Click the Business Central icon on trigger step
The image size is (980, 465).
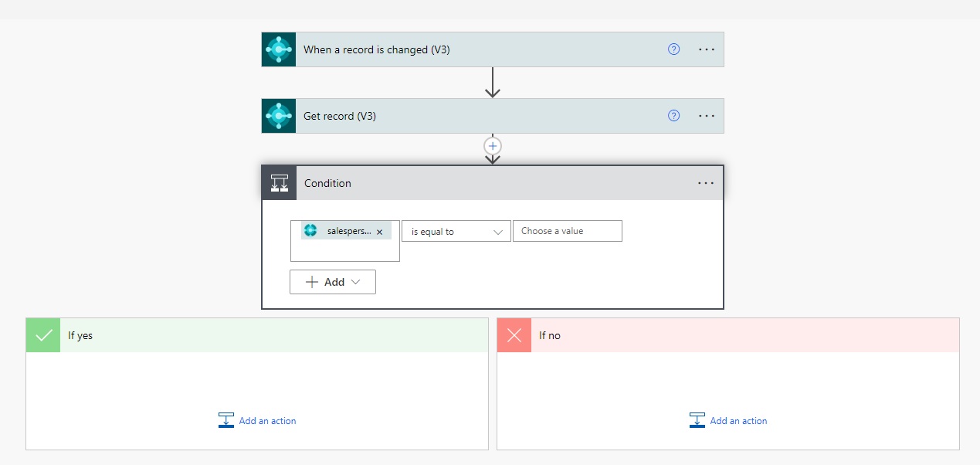tap(278, 49)
